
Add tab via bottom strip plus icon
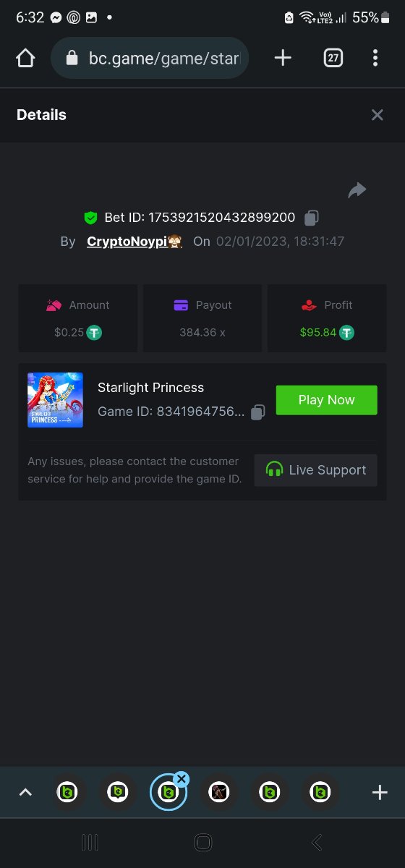(x=380, y=793)
